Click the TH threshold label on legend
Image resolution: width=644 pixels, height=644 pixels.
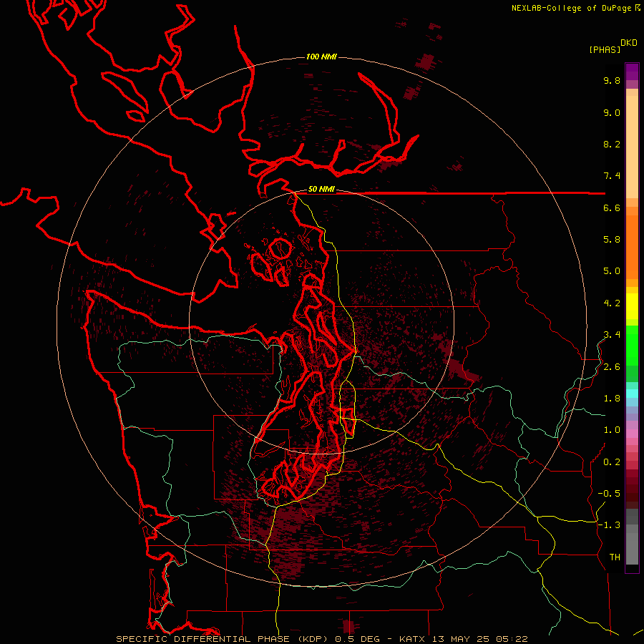coord(615,557)
